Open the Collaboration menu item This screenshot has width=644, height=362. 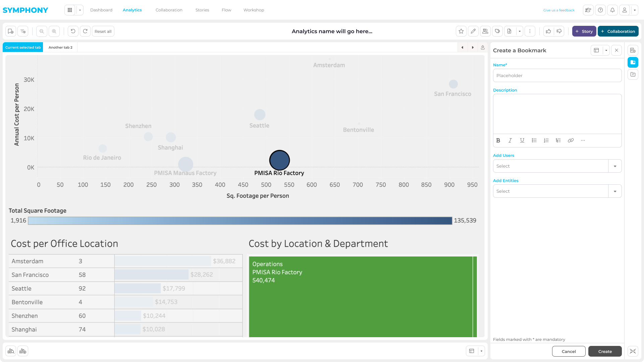[x=169, y=10]
